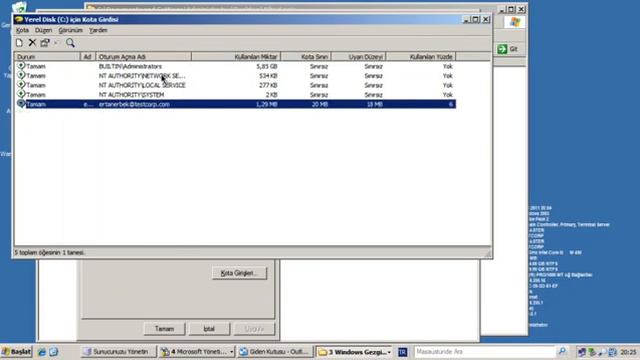Click the 20:25 taskbar clock

coord(628,352)
